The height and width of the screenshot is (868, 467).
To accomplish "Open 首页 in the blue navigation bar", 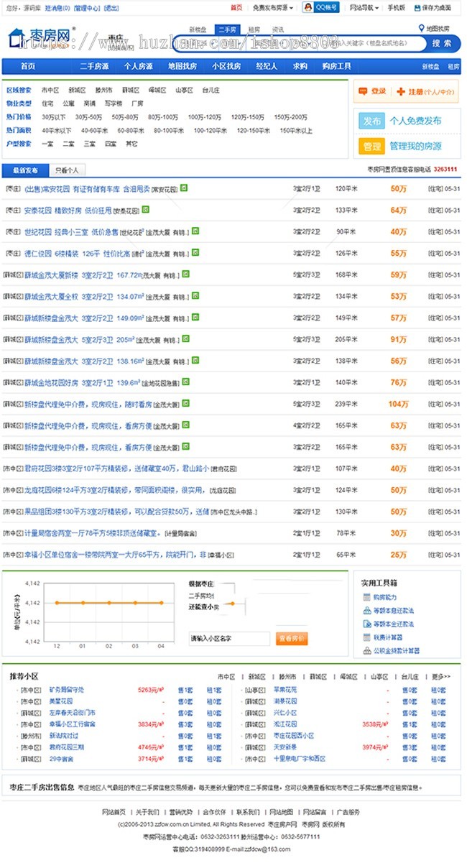I will [x=27, y=66].
